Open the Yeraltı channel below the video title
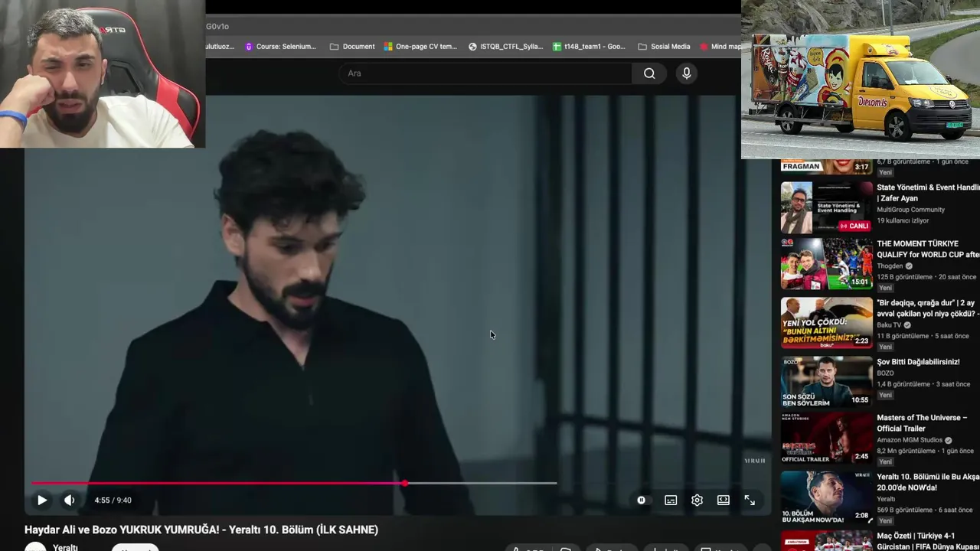The height and width of the screenshot is (551, 980). [65, 548]
